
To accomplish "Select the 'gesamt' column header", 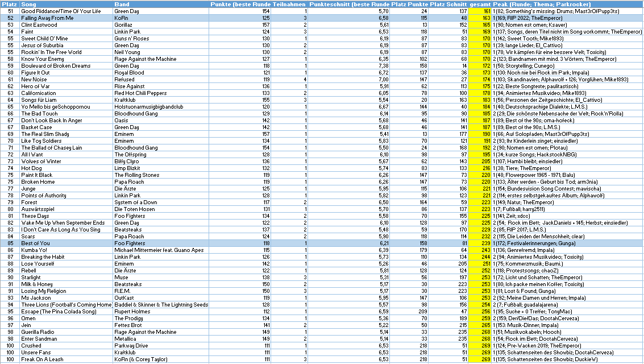I will pyautogui.click(x=480, y=4).
